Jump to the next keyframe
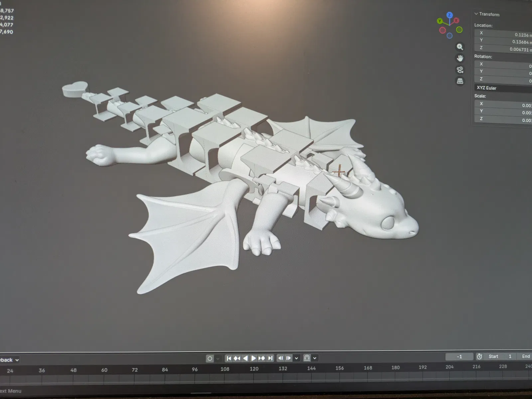The height and width of the screenshot is (399, 532). pos(262,358)
